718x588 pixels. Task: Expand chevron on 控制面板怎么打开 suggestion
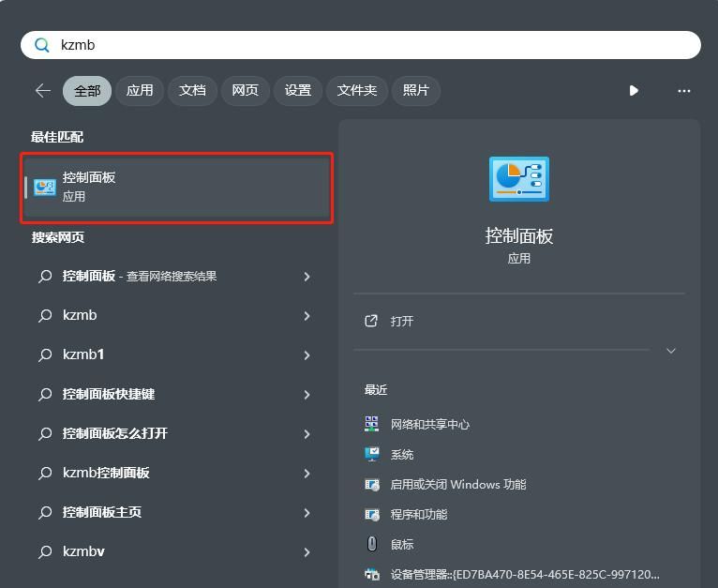pyautogui.click(x=307, y=434)
